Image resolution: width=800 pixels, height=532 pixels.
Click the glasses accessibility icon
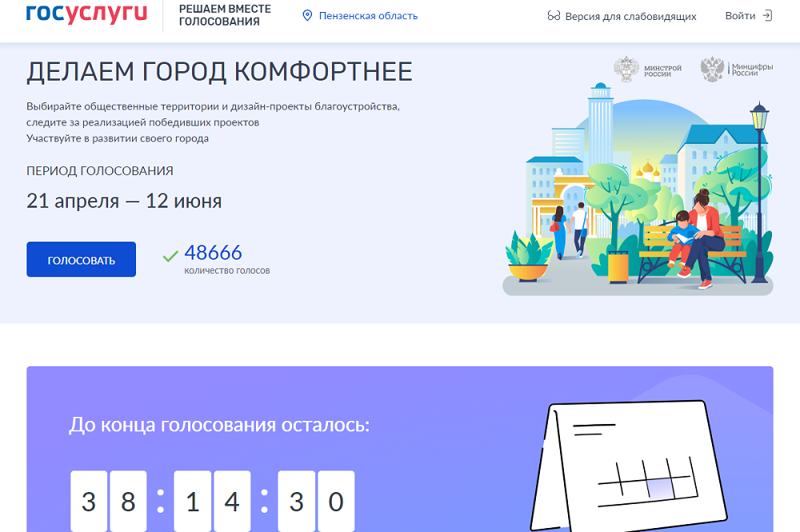[x=554, y=16]
